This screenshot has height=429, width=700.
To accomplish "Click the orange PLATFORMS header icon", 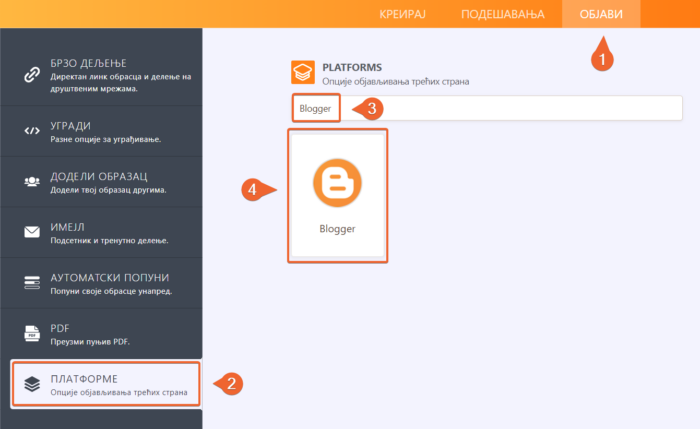I will point(303,72).
